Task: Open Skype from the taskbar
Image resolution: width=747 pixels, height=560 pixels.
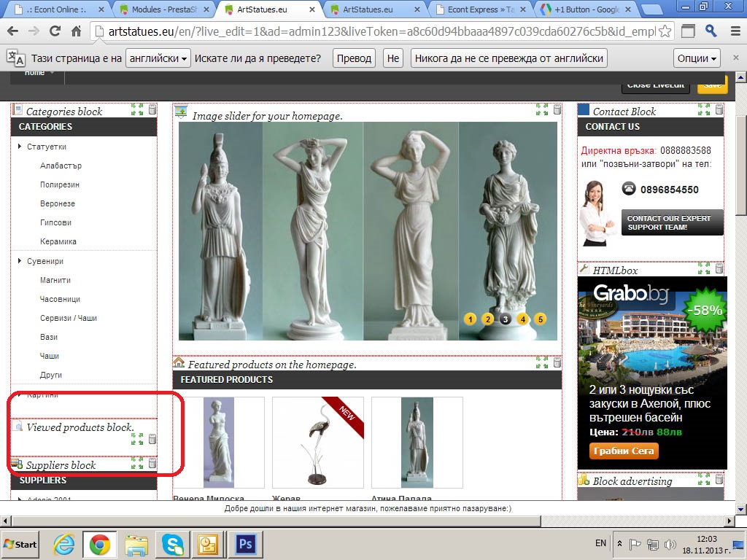Action: pos(172,544)
